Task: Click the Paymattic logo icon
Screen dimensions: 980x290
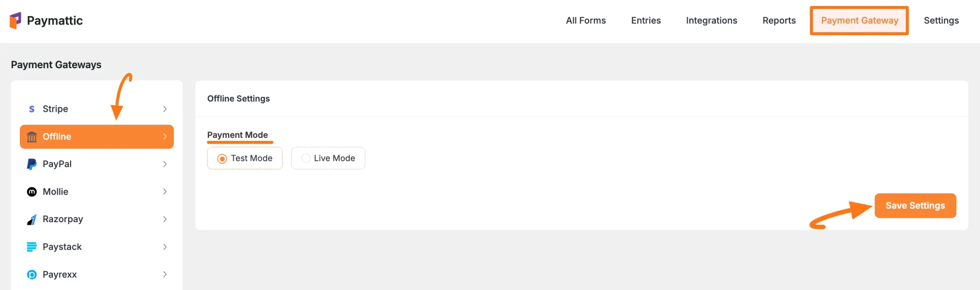Action: [x=16, y=20]
